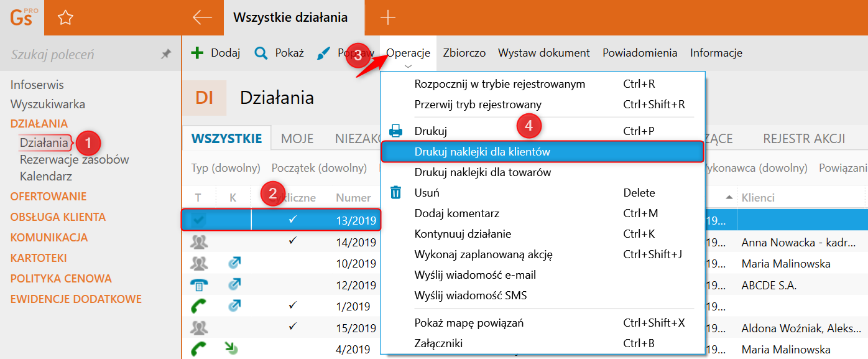The image size is (868, 359).
Task: Toggle cykliczne checkmark in row 13/2019
Action: click(293, 219)
